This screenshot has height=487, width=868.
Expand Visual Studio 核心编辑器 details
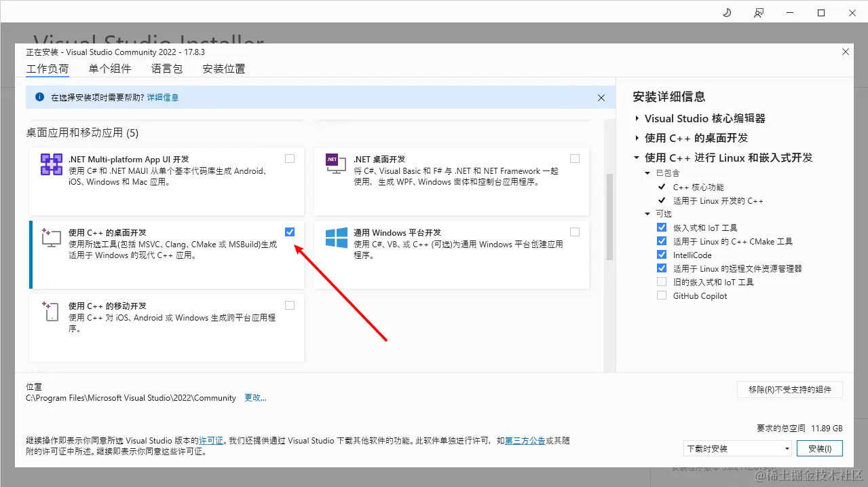[637, 118]
